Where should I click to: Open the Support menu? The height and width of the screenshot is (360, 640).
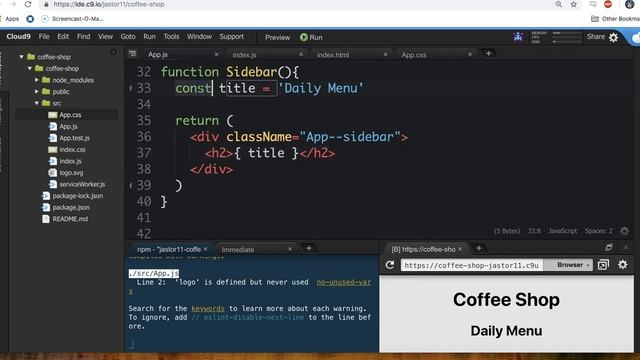tap(231, 37)
